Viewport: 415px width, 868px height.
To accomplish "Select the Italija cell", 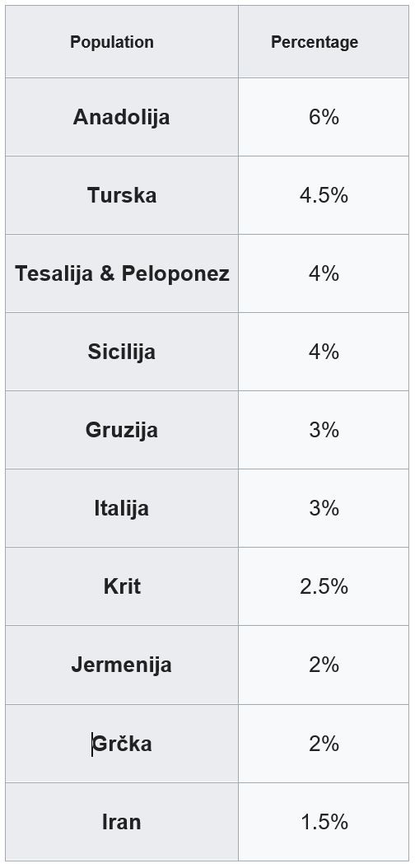I will click(122, 508).
